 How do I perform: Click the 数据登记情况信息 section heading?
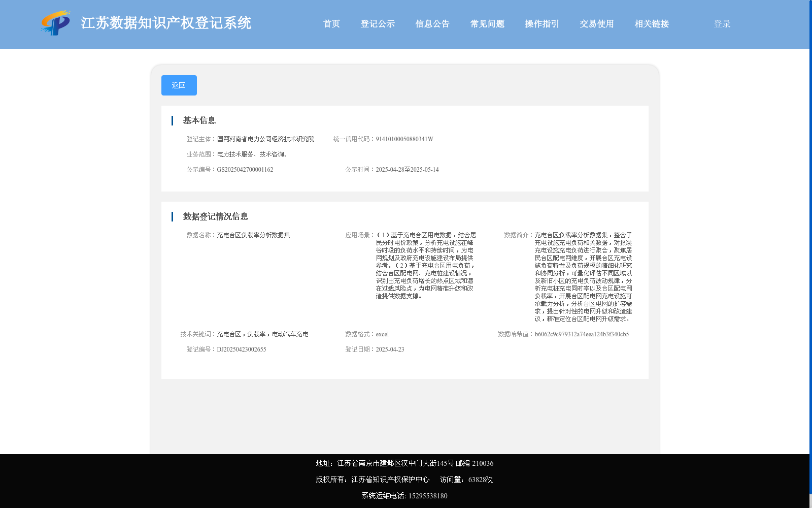(x=216, y=216)
